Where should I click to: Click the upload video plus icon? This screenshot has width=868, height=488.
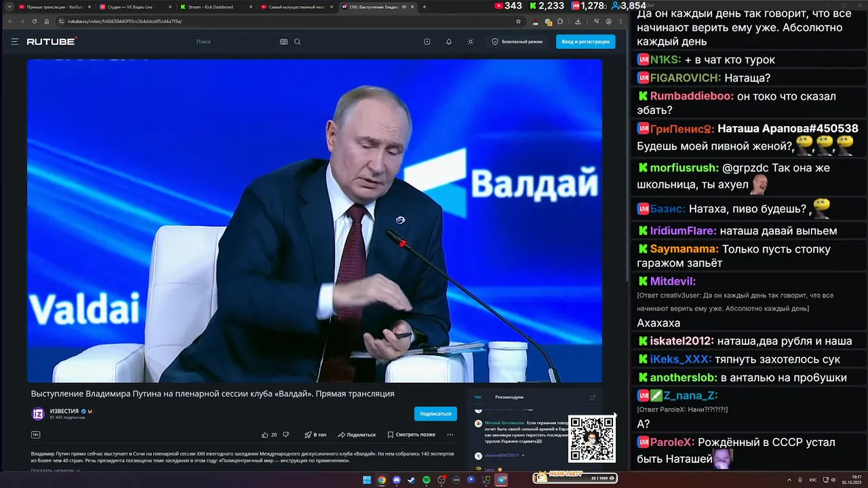(x=427, y=42)
